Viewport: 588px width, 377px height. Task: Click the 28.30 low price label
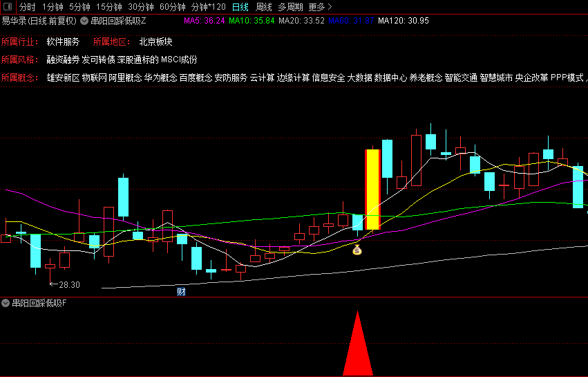coord(69,284)
